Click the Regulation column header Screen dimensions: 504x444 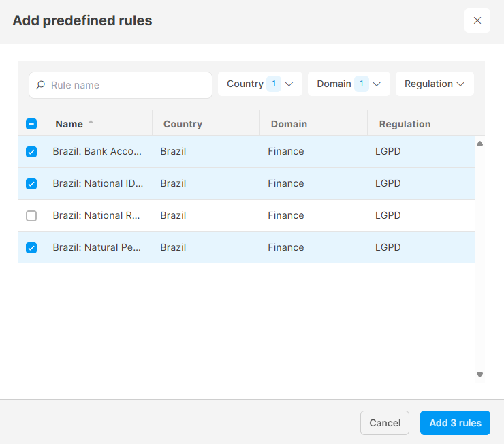tap(405, 124)
